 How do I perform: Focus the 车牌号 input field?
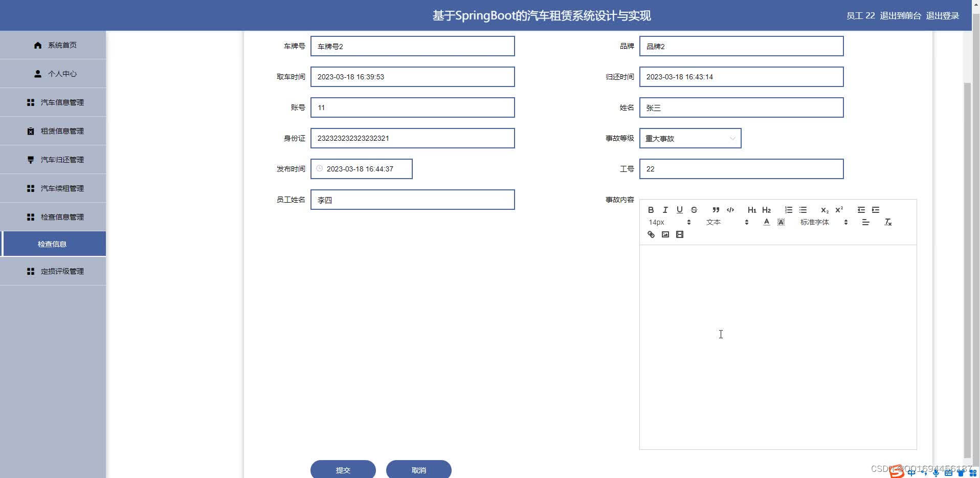click(x=412, y=46)
